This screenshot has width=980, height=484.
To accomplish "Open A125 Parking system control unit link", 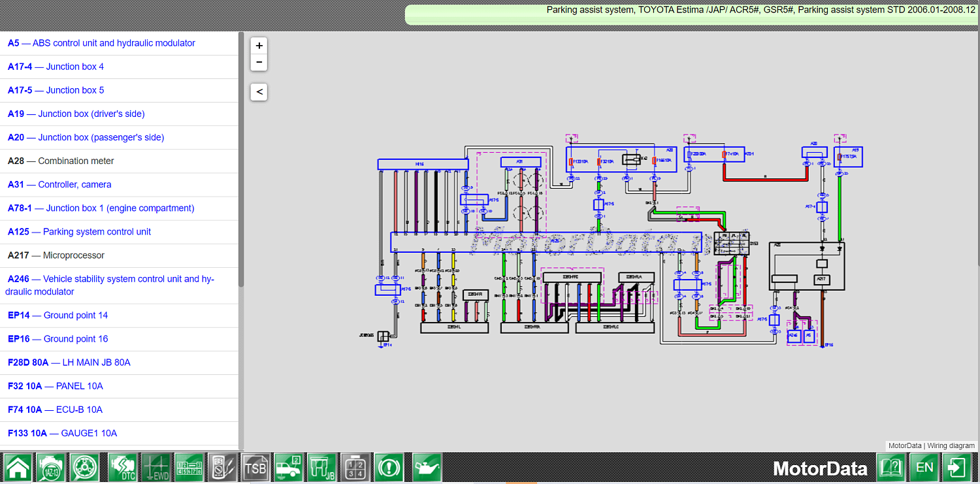I will (78, 232).
